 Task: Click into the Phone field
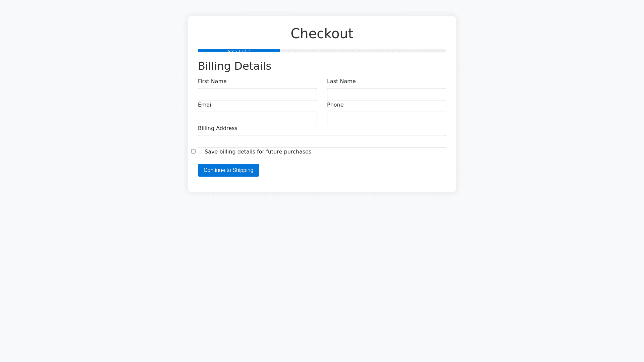pos(386,118)
